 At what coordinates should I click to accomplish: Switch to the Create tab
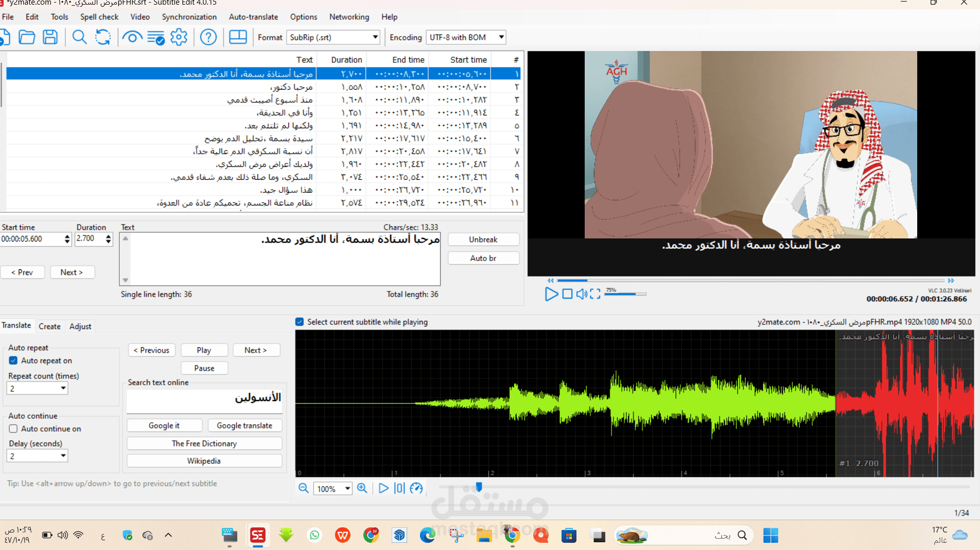(49, 326)
